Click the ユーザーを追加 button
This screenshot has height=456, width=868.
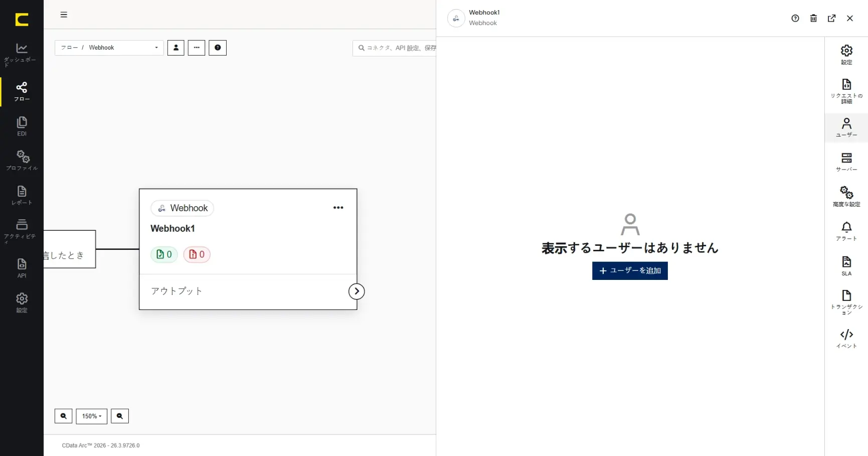(x=630, y=271)
